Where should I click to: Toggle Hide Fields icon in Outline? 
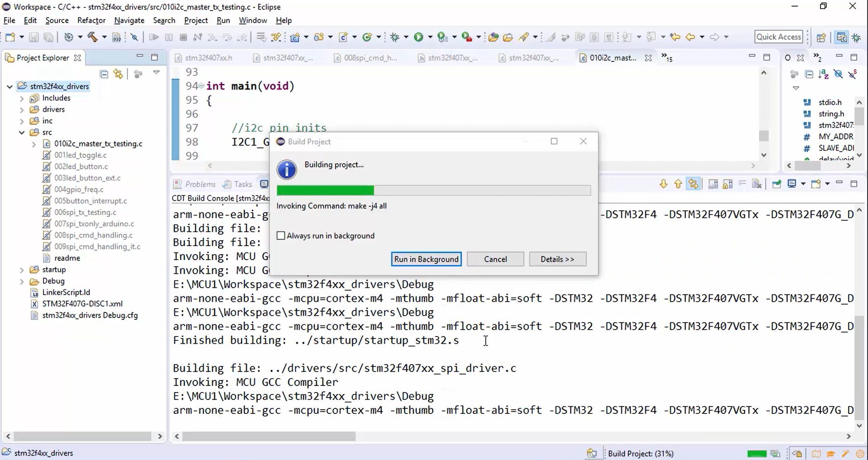[x=838, y=74]
